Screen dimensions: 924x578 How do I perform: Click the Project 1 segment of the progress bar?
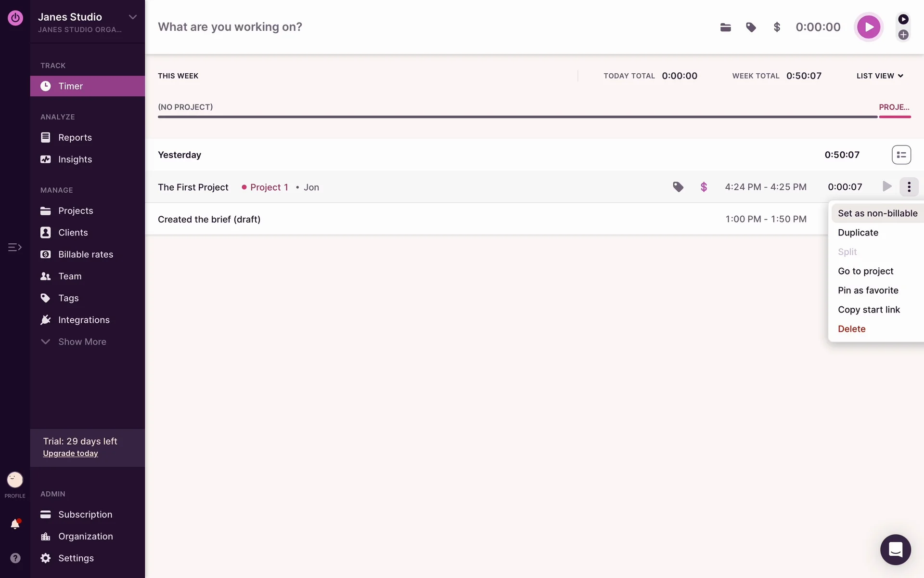pos(894,116)
